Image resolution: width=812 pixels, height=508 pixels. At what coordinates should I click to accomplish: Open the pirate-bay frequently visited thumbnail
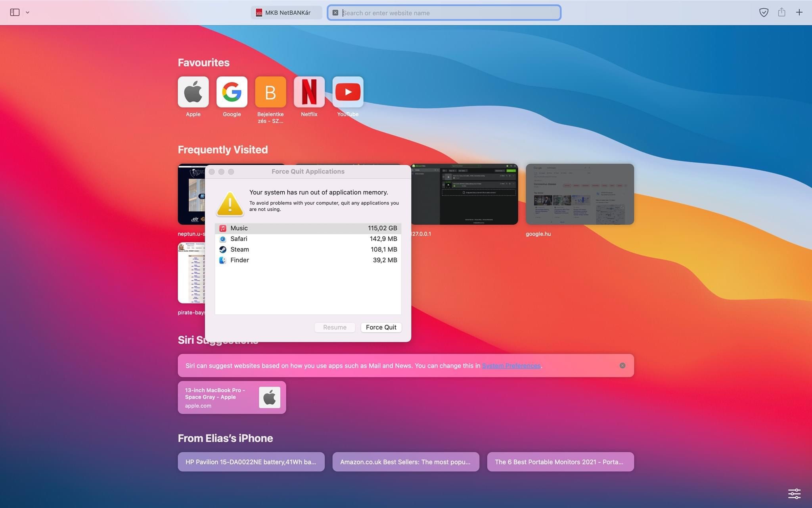click(x=191, y=273)
